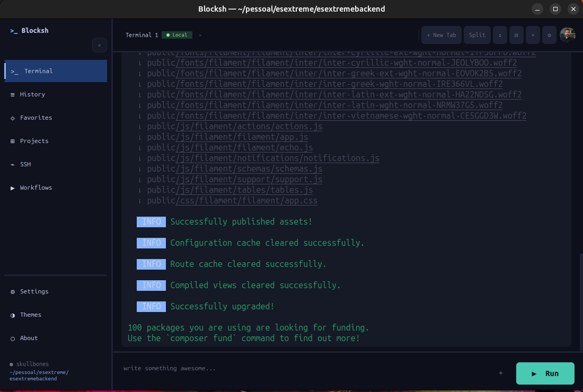Maximize the Blocksh window

[x=555, y=10]
